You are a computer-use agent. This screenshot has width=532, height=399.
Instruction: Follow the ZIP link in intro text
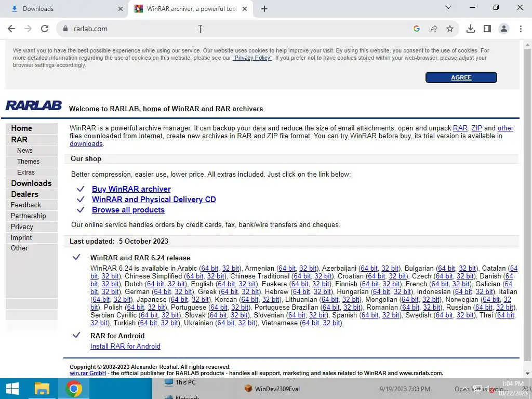coord(477,128)
